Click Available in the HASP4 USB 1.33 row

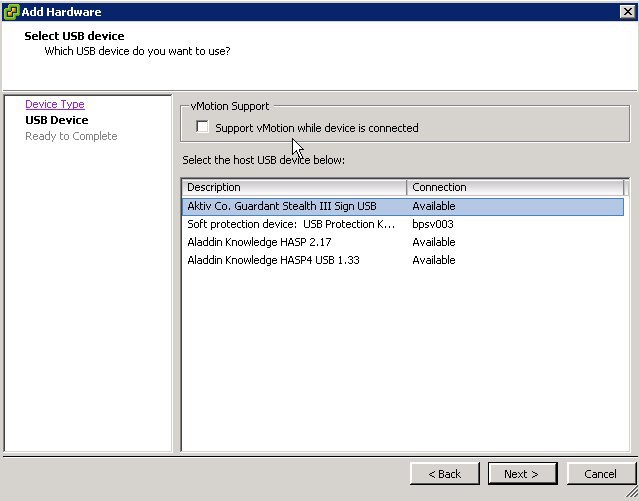[434, 260]
